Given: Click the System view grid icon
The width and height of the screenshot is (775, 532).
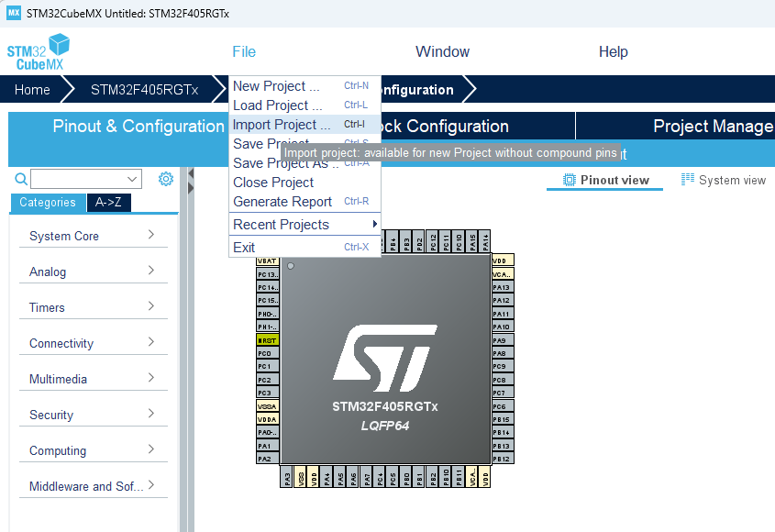Looking at the screenshot, I should pos(688,180).
